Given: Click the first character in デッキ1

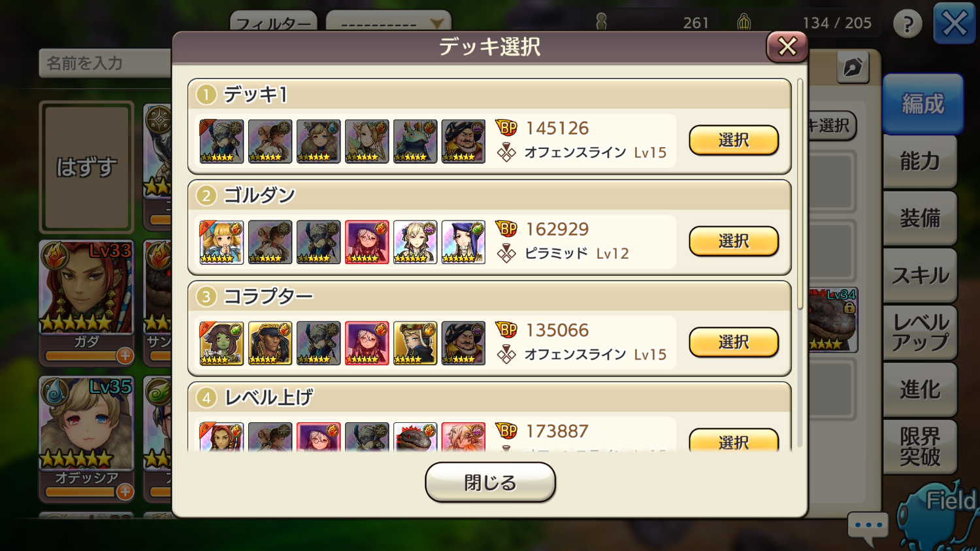Looking at the screenshot, I should [x=221, y=141].
